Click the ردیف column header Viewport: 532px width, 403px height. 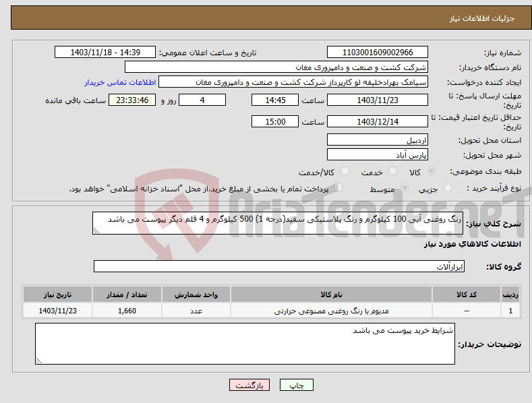click(510, 294)
